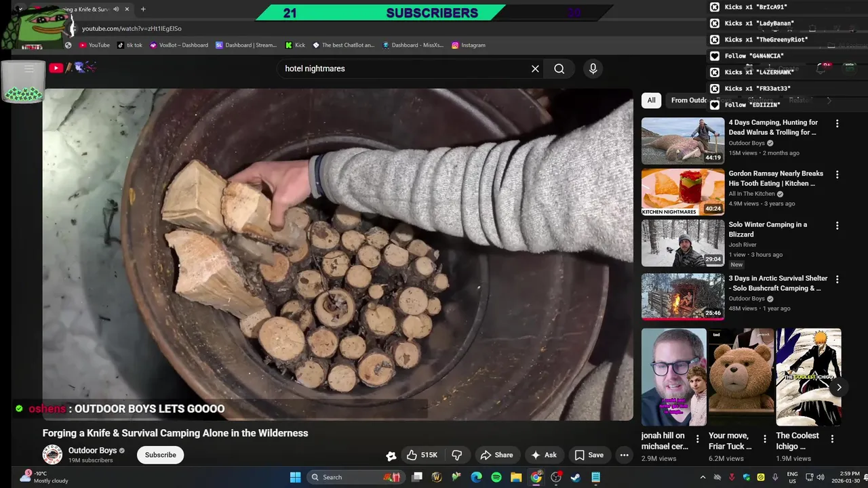Open the Friar Tuck teddy bear short
The width and height of the screenshot is (868, 488).
pyautogui.click(x=741, y=377)
